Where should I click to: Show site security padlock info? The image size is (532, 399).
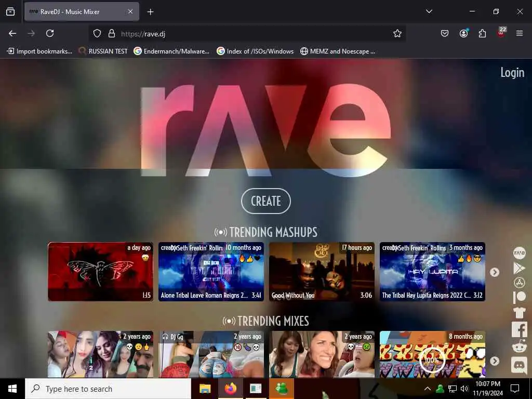[112, 33]
